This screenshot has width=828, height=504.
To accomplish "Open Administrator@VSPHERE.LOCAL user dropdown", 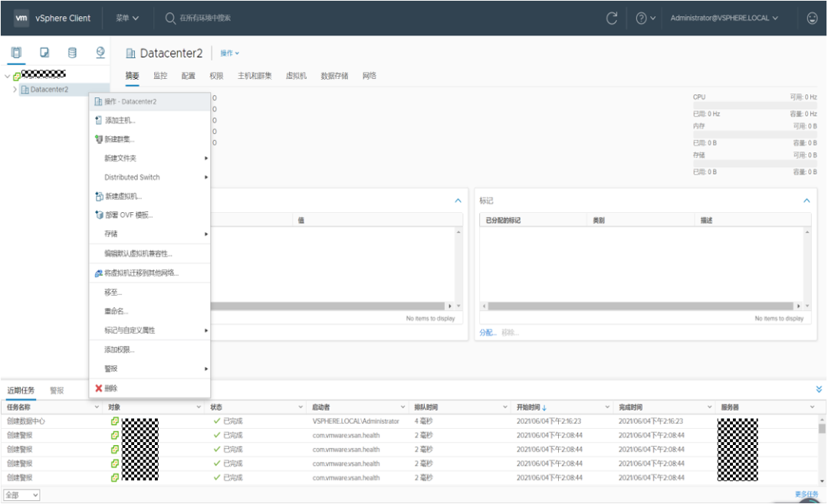I will pos(724,18).
